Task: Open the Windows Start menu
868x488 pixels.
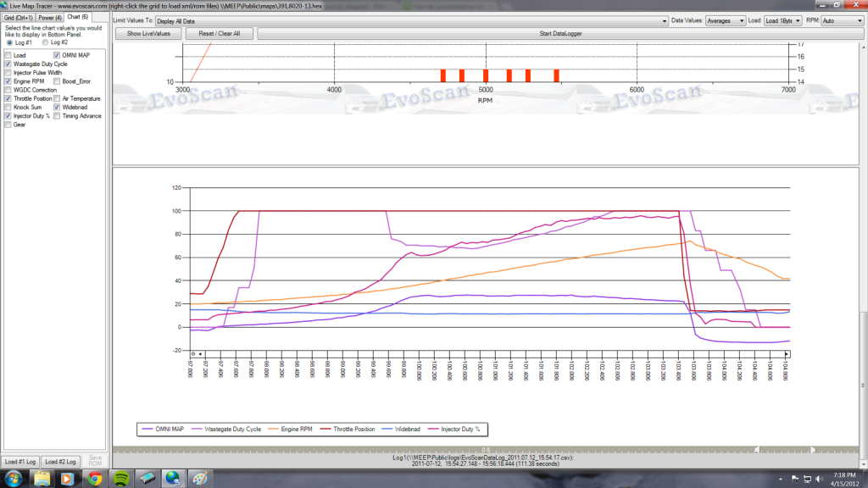Action: 14,479
